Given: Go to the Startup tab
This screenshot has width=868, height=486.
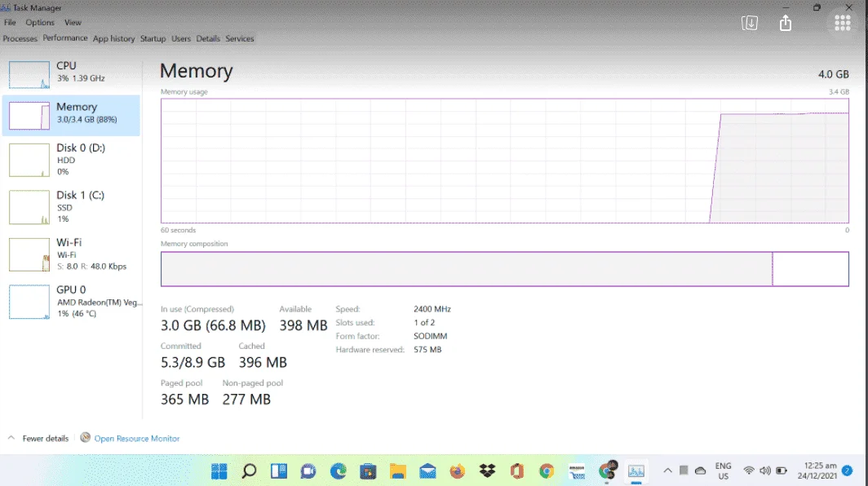Looking at the screenshot, I should click(x=153, y=39).
